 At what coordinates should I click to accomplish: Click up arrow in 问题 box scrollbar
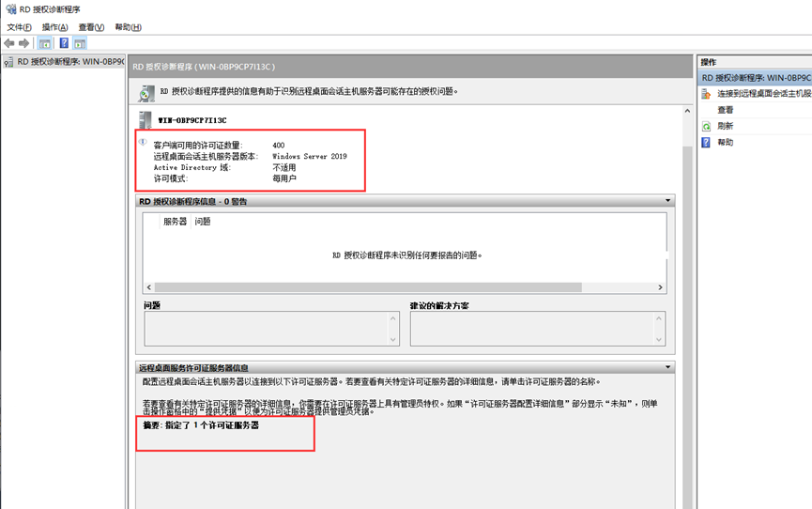click(x=393, y=318)
